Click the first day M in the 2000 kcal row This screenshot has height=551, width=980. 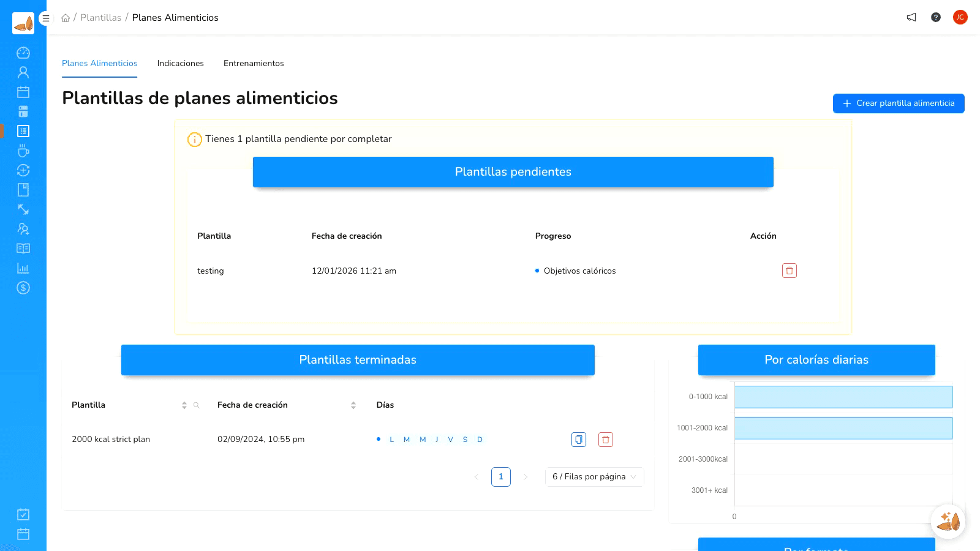coord(407,440)
